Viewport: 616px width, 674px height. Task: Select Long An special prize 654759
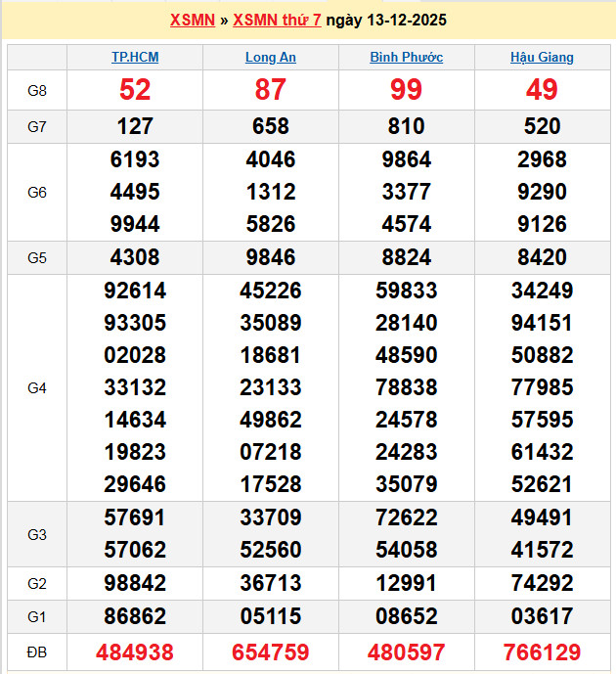click(270, 652)
